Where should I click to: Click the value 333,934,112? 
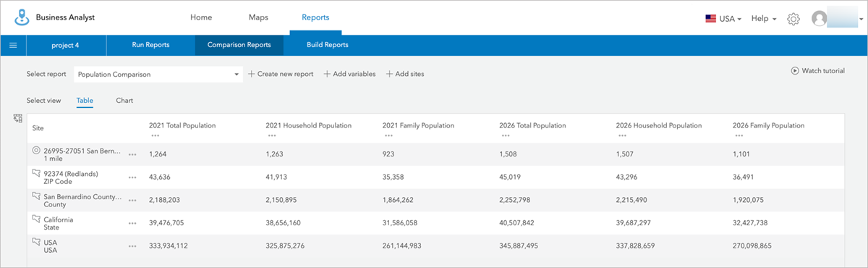pos(169,246)
